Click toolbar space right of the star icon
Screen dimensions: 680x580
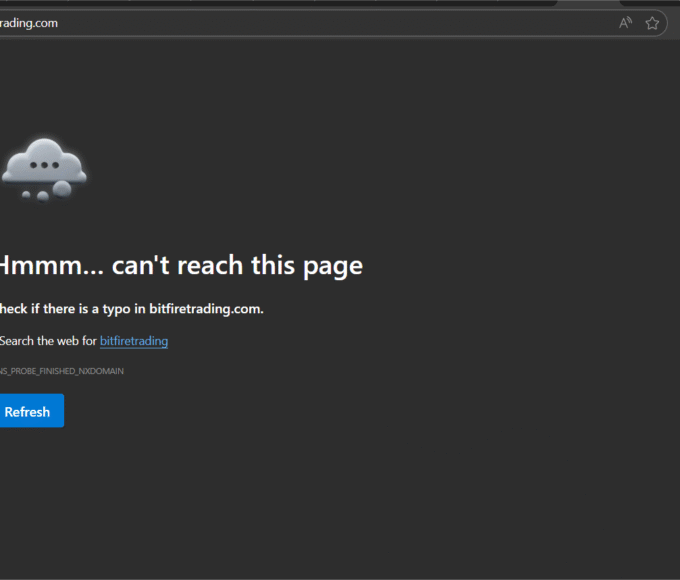coord(673,23)
